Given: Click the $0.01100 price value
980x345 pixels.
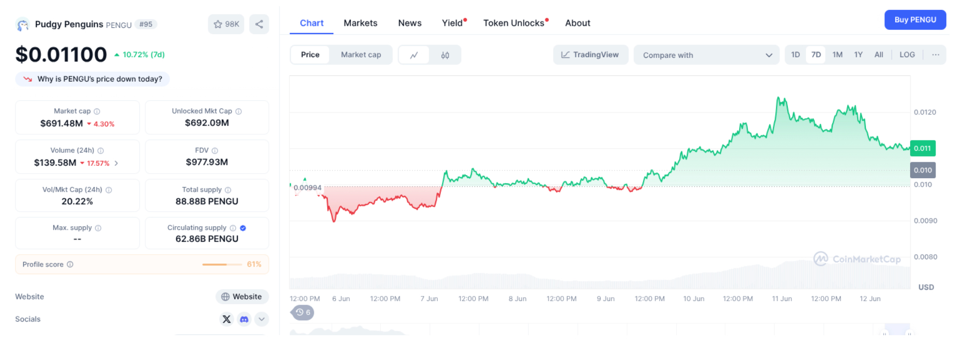Looking at the screenshot, I should pyautogui.click(x=61, y=55).
